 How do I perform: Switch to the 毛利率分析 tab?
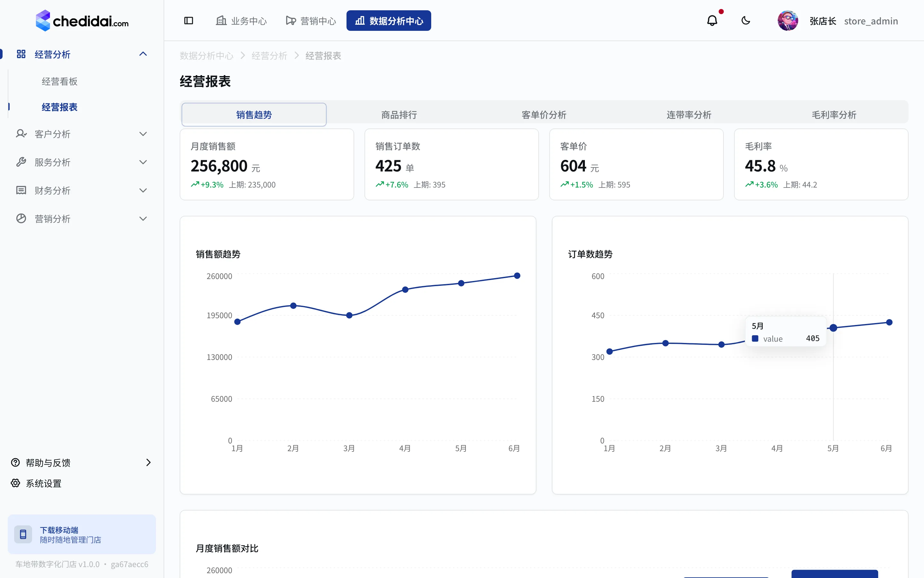pos(834,115)
